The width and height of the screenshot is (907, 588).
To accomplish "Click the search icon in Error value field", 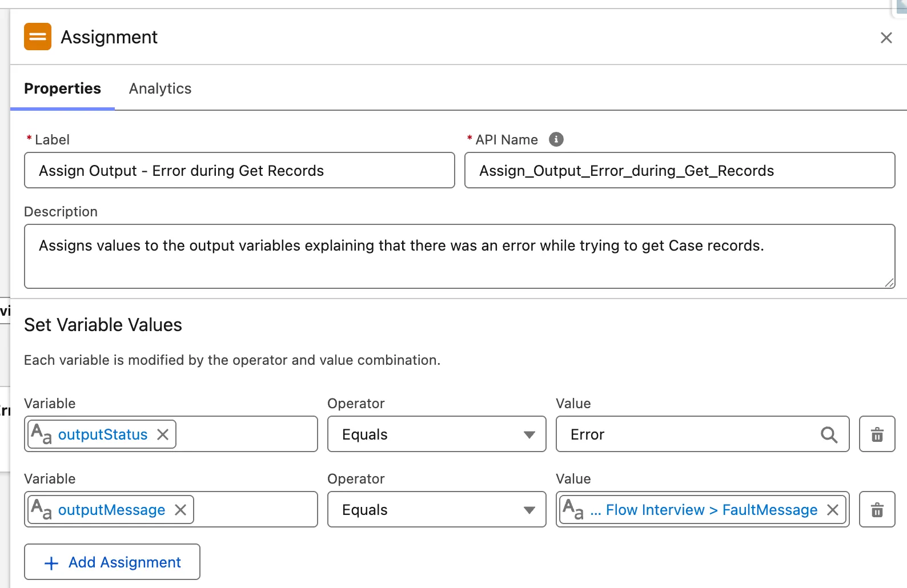I will tap(829, 435).
